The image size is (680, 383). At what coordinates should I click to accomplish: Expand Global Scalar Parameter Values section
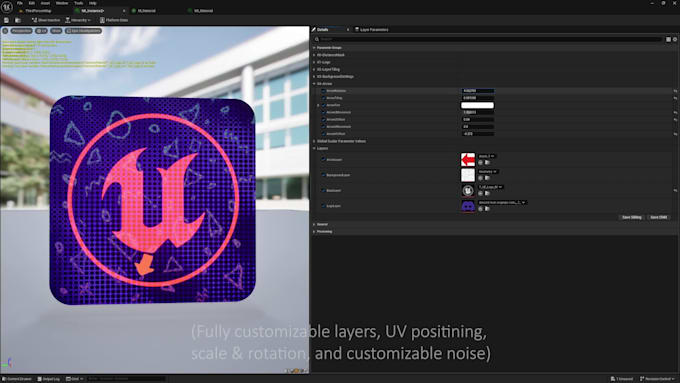pos(314,141)
